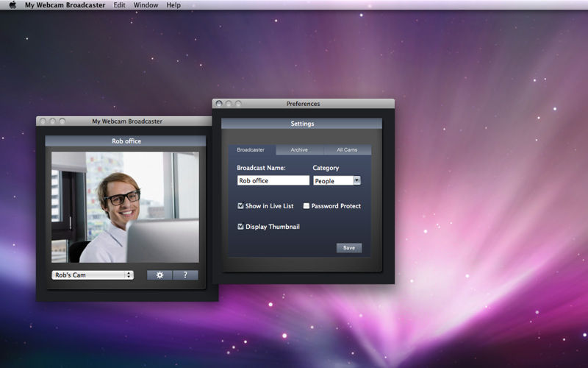Save the broadcast settings

[x=349, y=248]
